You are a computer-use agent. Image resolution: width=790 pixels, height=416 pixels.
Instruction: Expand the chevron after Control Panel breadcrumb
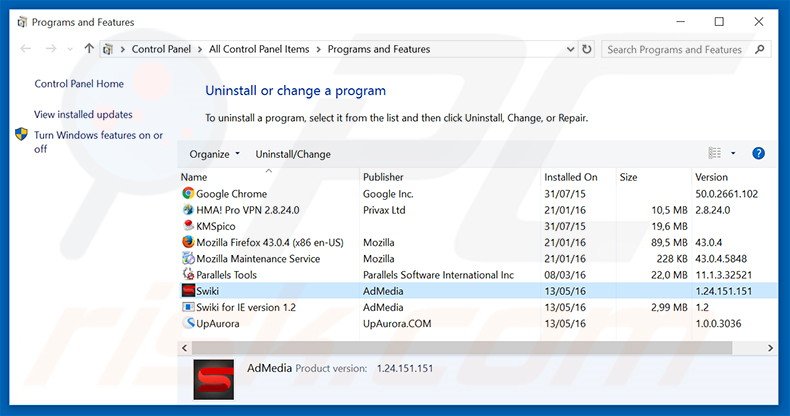pyautogui.click(x=200, y=49)
